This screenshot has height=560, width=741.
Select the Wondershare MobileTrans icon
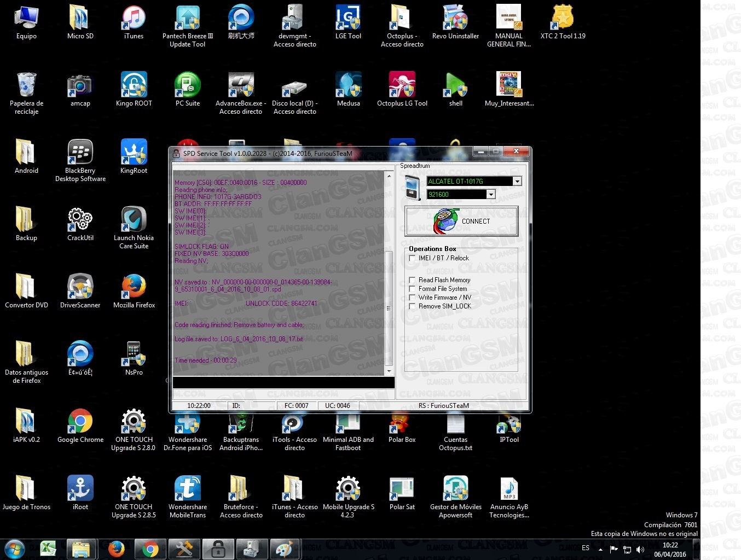pyautogui.click(x=188, y=497)
